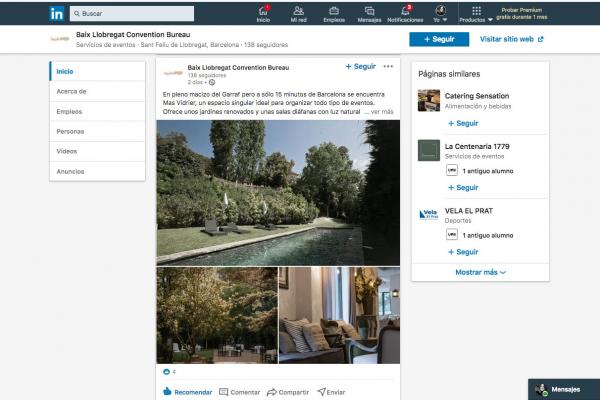Follow Catering Sensation page
This screenshot has width=600, height=400.
462,123
